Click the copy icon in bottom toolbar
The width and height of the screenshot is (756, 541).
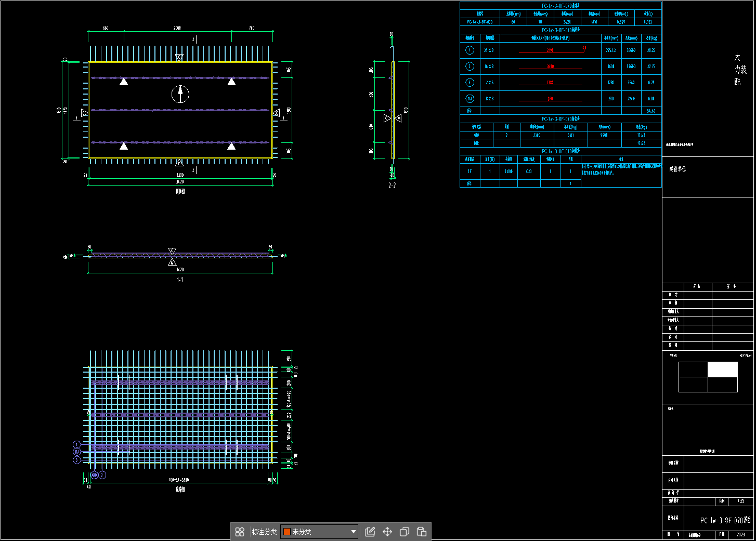[x=405, y=532]
